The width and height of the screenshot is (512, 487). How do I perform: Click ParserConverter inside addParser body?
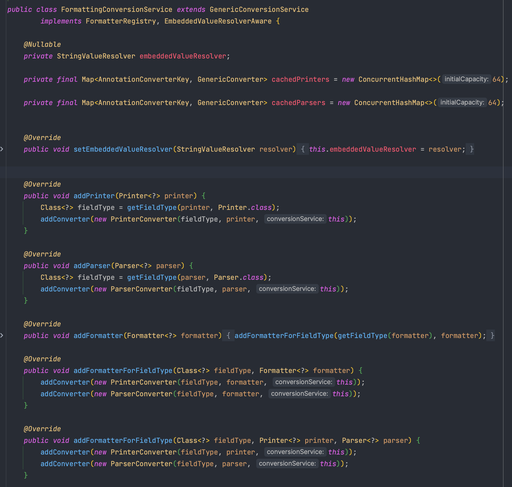coord(141,289)
